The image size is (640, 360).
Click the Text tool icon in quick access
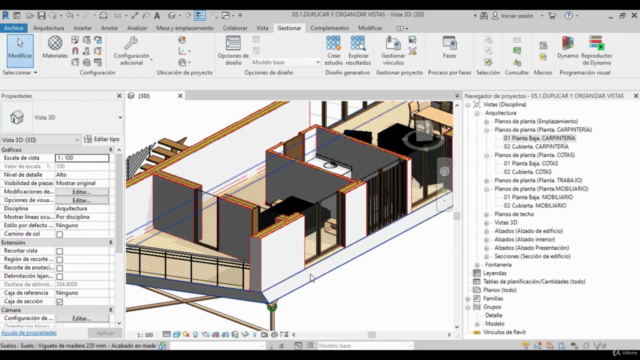pos(157,16)
